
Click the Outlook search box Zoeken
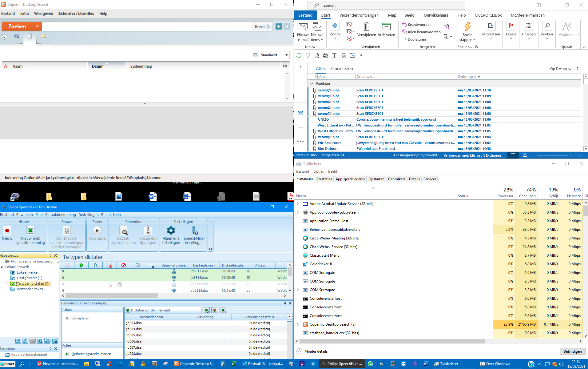[386, 5]
